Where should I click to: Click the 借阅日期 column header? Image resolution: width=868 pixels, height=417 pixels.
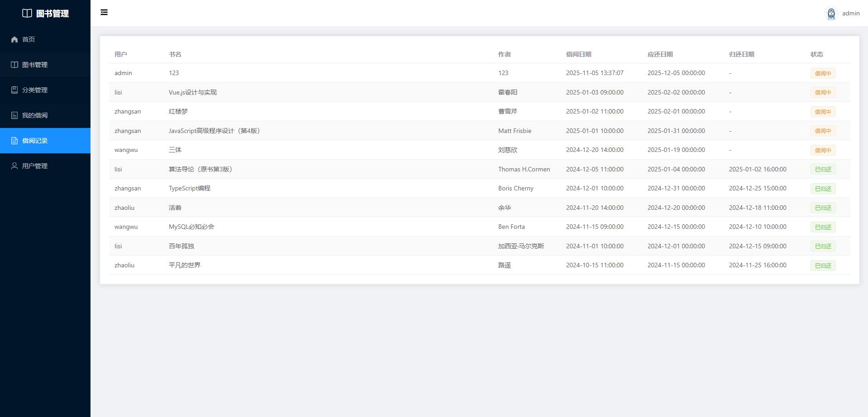click(578, 54)
